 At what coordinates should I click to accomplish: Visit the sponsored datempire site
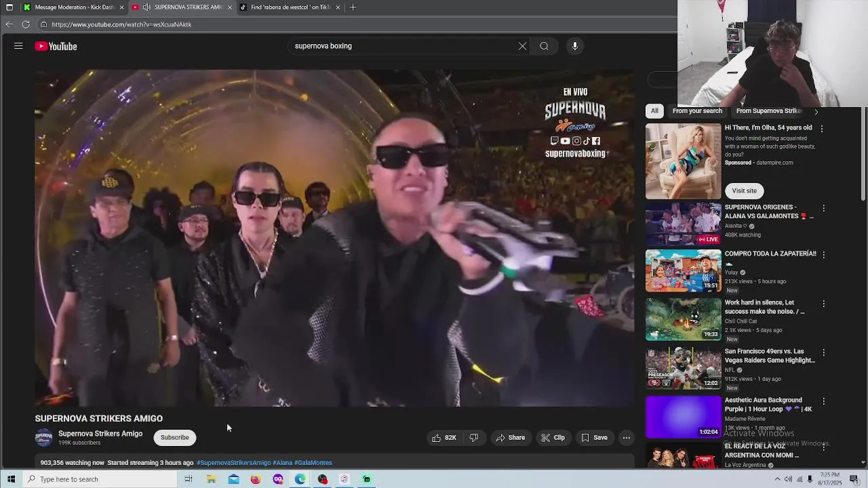point(744,190)
